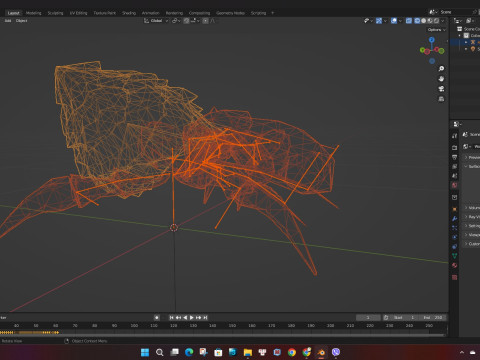Viewport: 480px width, 360px height.
Task: Open the UV Editing workspace tab
Action: [x=78, y=13]
